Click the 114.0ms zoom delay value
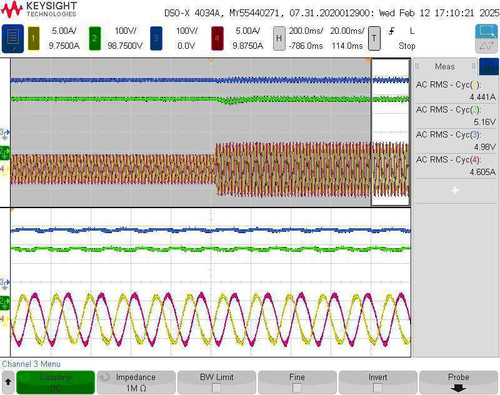Viewport: 500px width, 395px height. tap(347, 46)
